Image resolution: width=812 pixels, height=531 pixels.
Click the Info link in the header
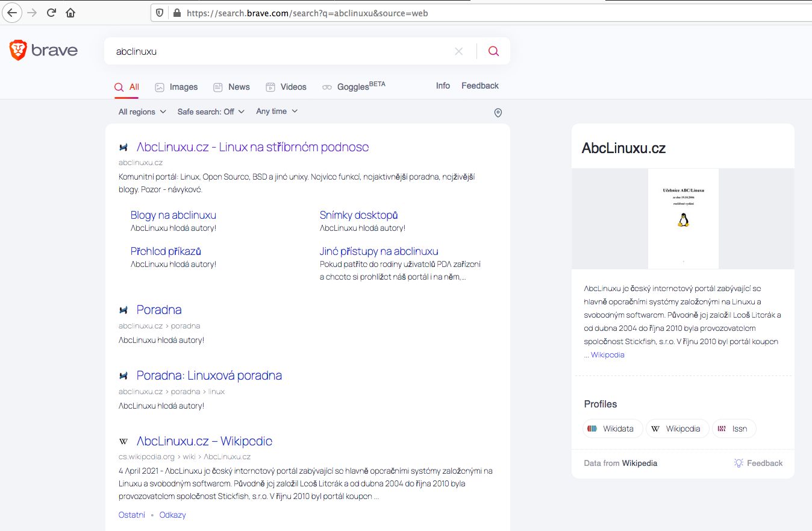[x=443, y=86]
